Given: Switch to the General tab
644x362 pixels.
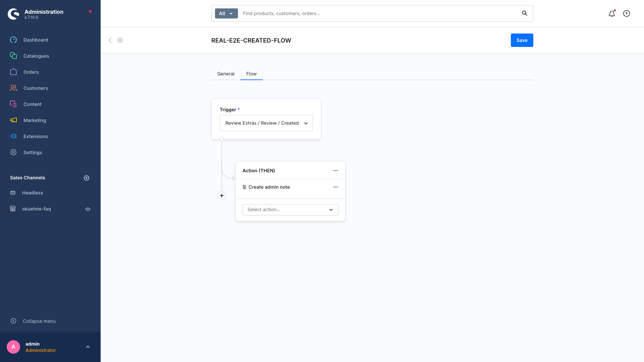Looking at the screenshot, I should tap(226, 74).
